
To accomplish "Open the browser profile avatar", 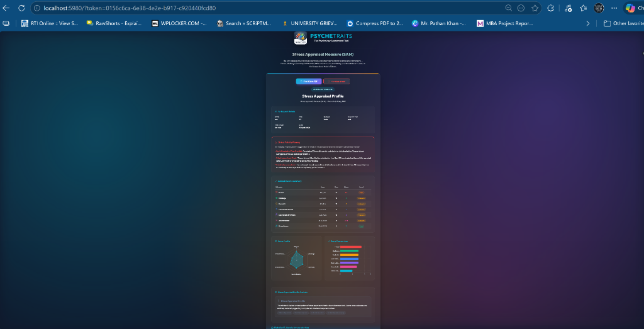I will click(x=599, y=8).
